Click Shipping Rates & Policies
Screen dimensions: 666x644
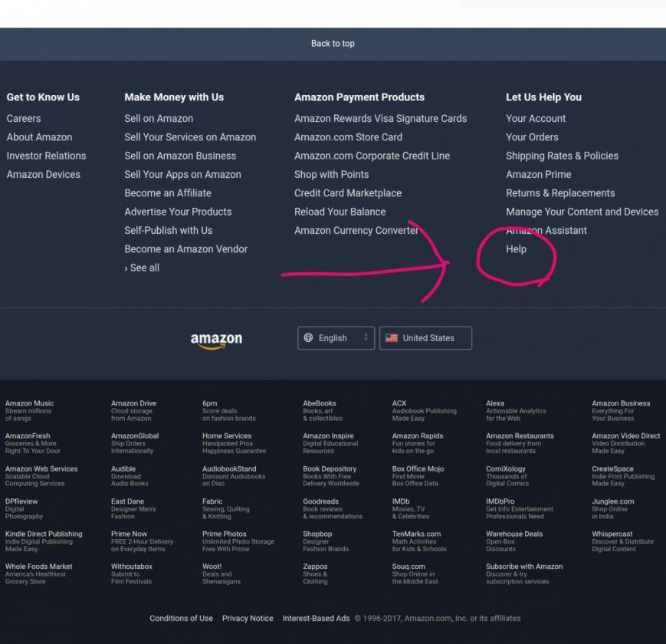pos(562,156)
